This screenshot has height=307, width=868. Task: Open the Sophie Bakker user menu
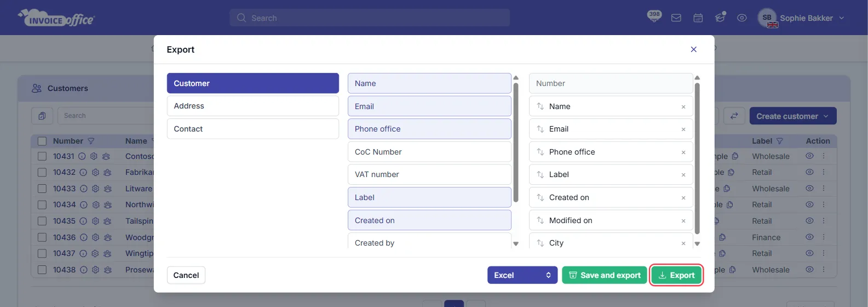coord(801,18)
